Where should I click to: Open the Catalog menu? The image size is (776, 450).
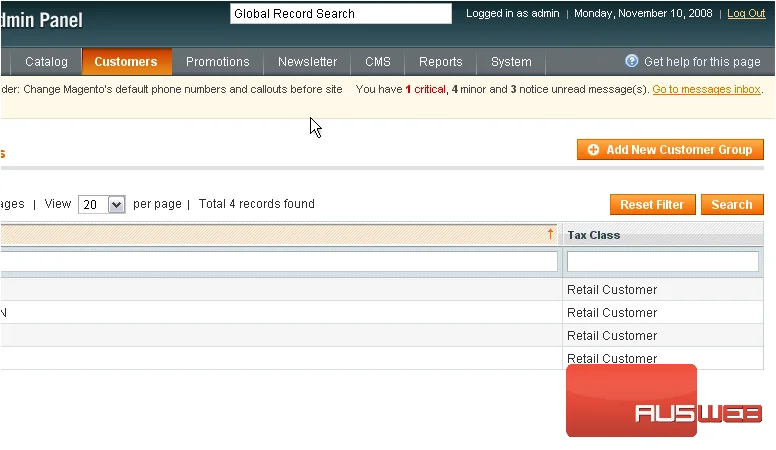click(x=46, y=62)
